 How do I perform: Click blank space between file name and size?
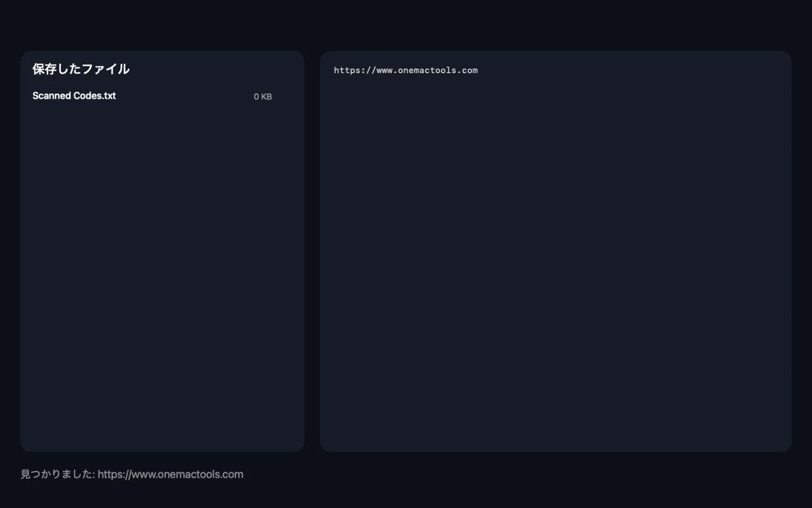[x=184, y=96]
